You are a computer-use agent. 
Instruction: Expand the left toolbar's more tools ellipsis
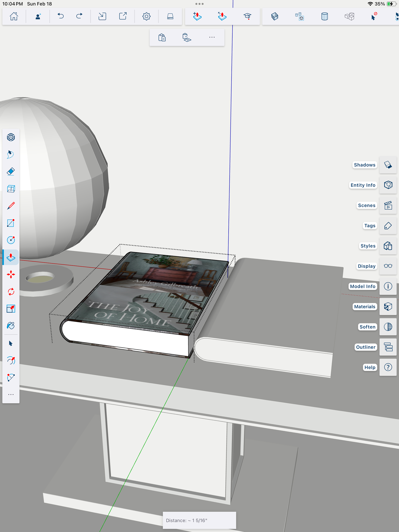click(11, 395)
